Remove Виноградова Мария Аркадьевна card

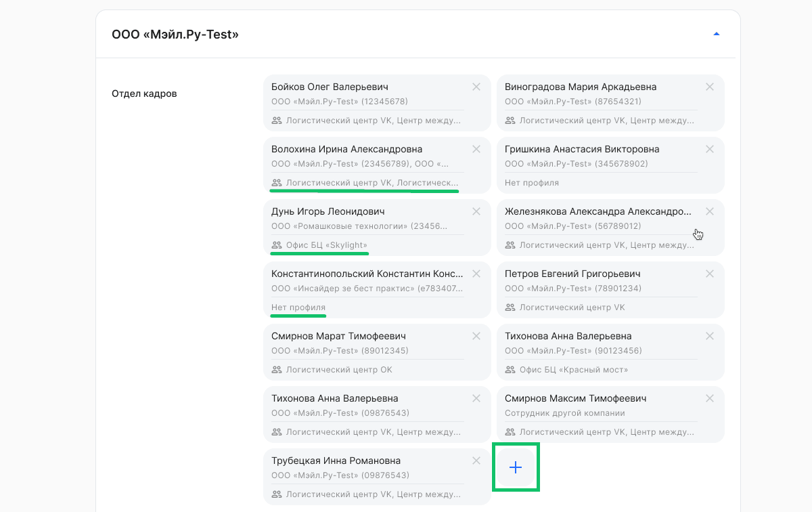point(710,87)
